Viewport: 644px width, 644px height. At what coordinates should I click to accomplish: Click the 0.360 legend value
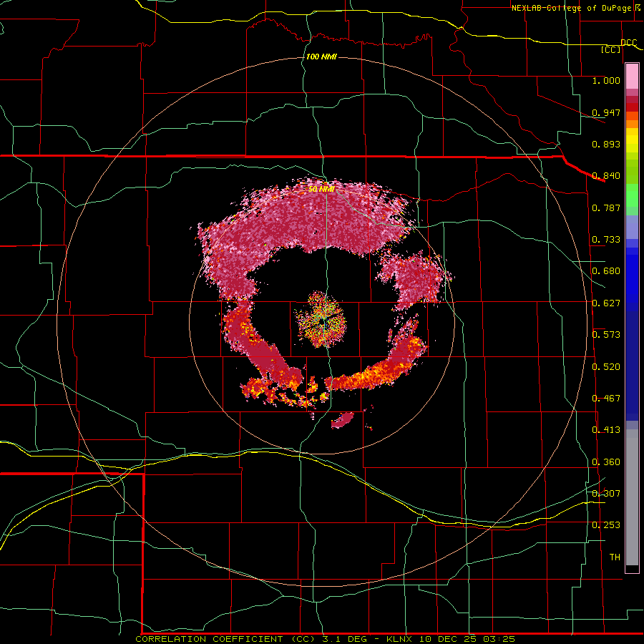point(606,462)
